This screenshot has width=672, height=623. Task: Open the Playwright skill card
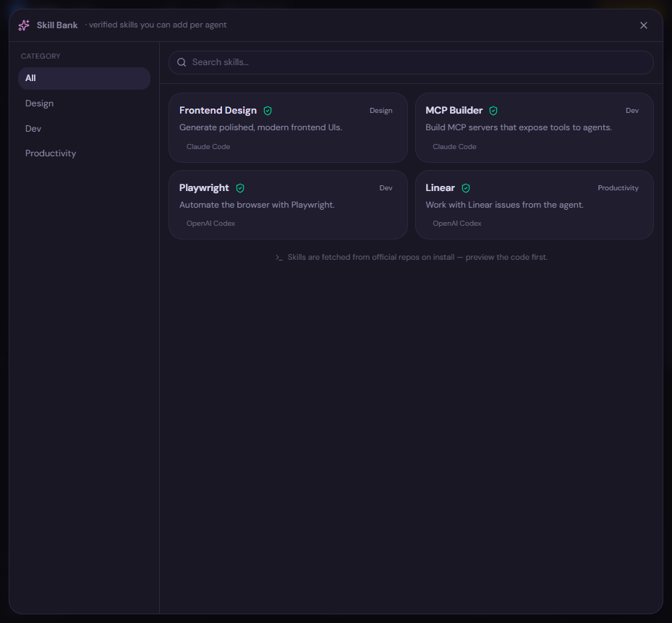point(288,205)
